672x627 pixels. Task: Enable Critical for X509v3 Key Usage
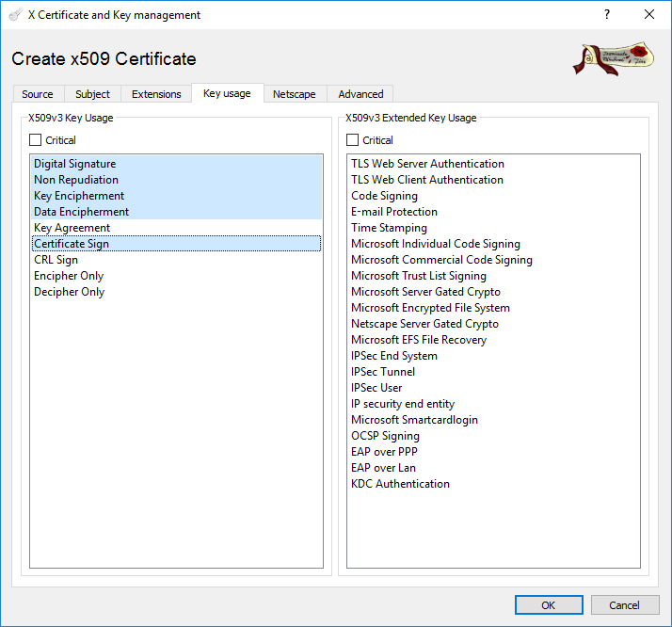[36, 140]
